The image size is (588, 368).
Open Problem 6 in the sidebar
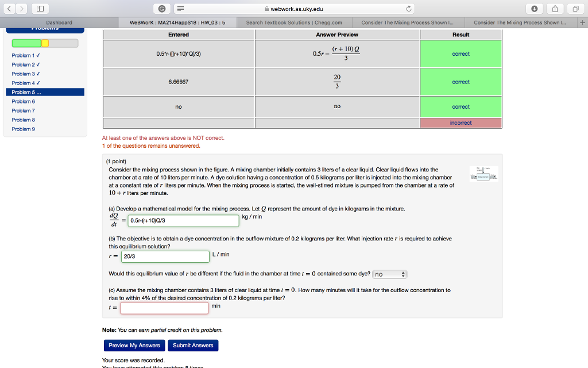coord(23,101)
